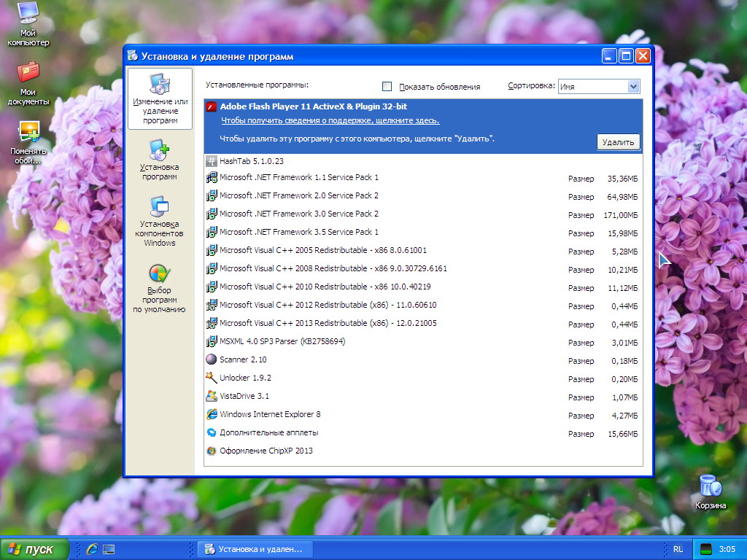Select the Дополнительные апплеты entry
Viewport: 747px width, 560px height.
424,432
